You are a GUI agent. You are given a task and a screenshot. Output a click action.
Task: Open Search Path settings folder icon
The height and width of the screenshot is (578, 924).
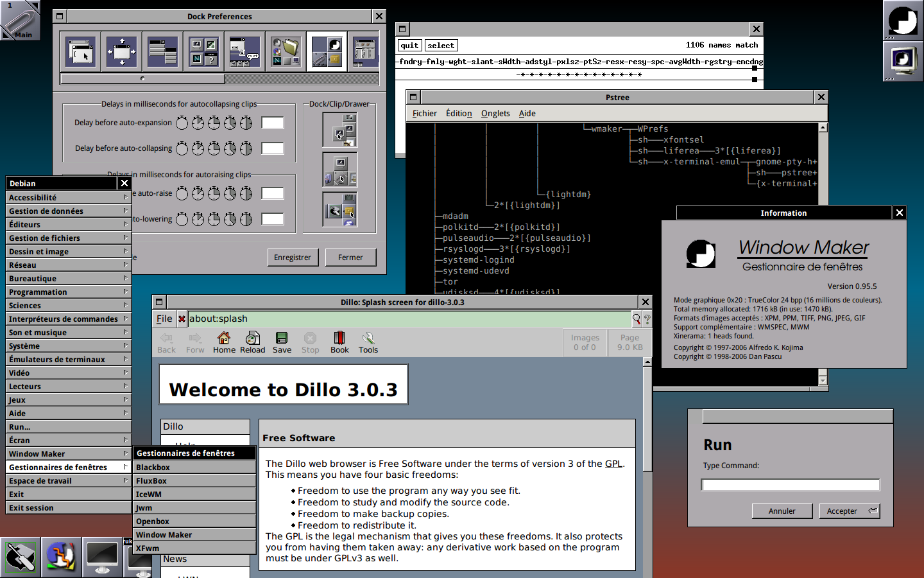[286, 51]
